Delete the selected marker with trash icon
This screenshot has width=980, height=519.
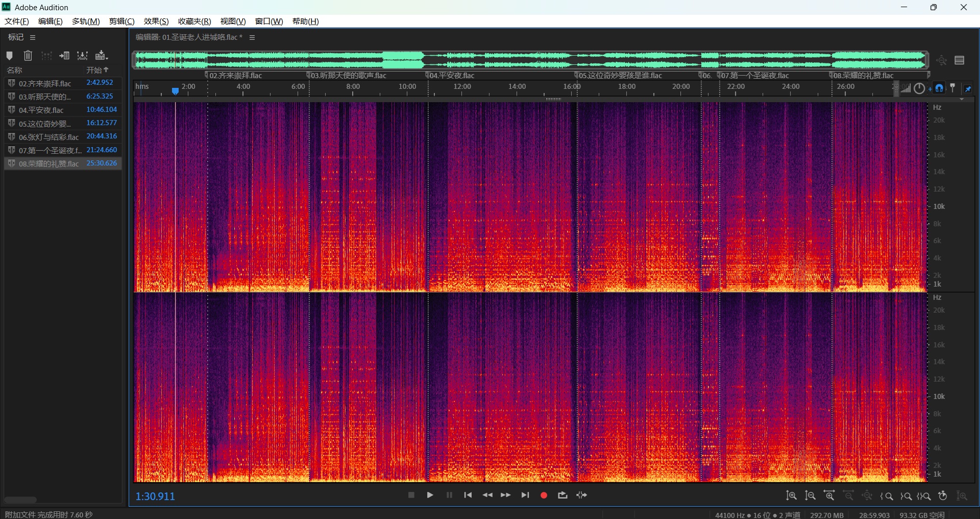tap(28, 56)
